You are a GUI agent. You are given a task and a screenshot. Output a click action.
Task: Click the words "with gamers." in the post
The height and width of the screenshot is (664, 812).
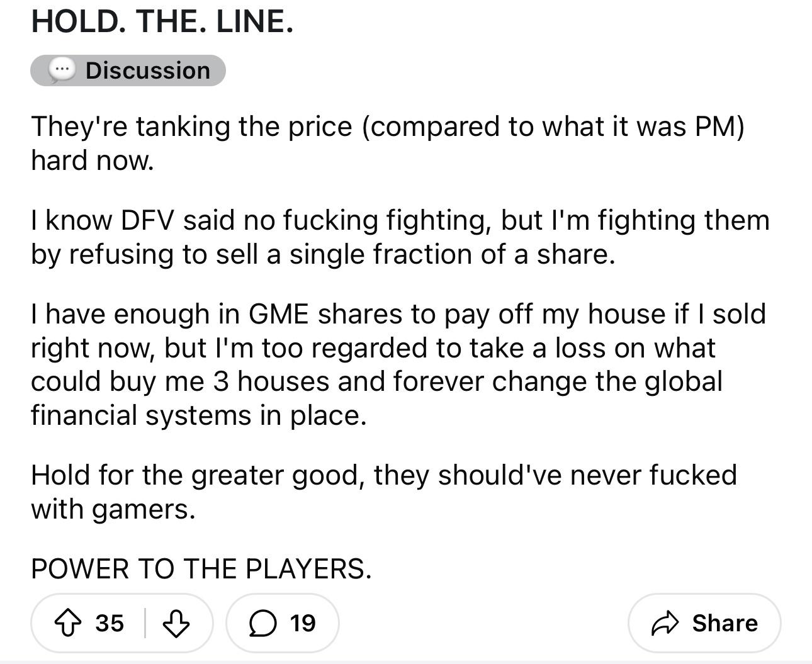point(113,509)
